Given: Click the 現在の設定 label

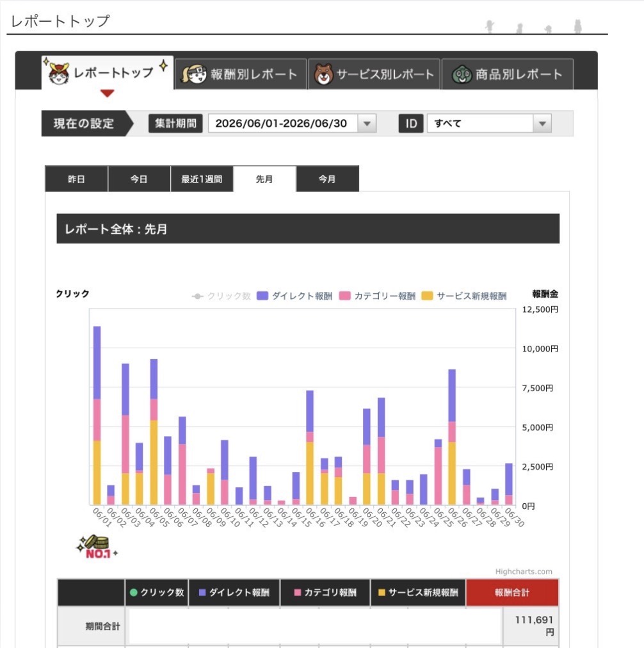Looking at the screenshot, I should click(83, 124).
